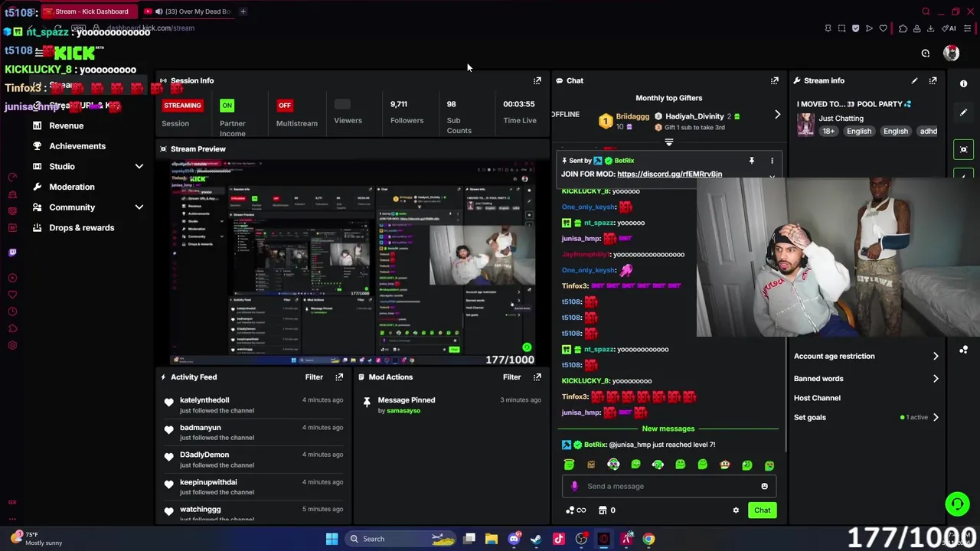
Task: Open the Drops & rewards sidebar page
Action: (81, 228)
